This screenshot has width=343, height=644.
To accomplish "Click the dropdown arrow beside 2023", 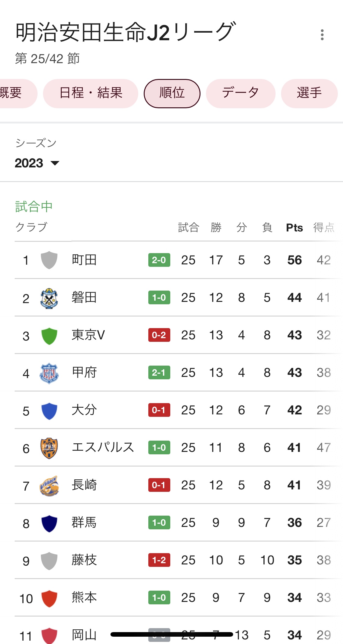I will click(55, 163).
